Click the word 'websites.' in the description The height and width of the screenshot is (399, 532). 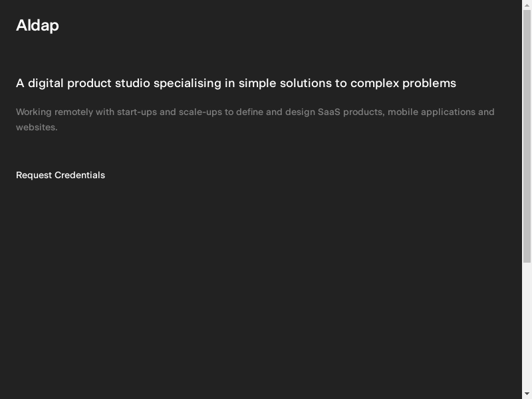point(37,127)
